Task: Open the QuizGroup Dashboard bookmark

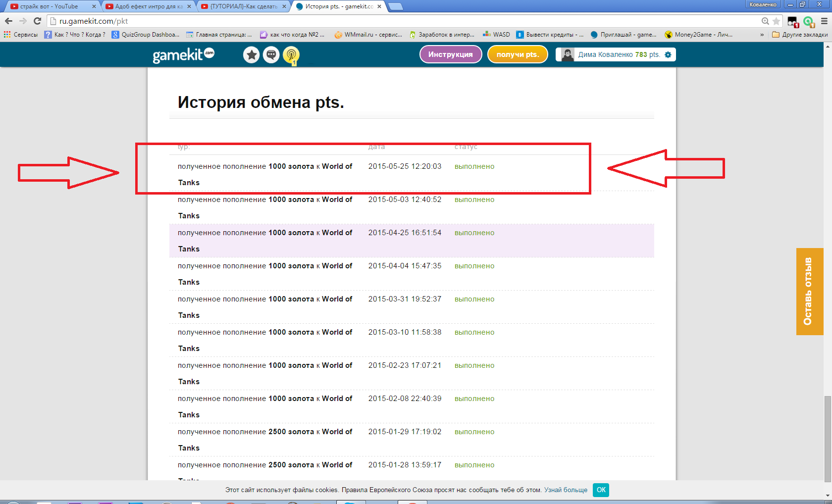Action: (x=146, y=35)
